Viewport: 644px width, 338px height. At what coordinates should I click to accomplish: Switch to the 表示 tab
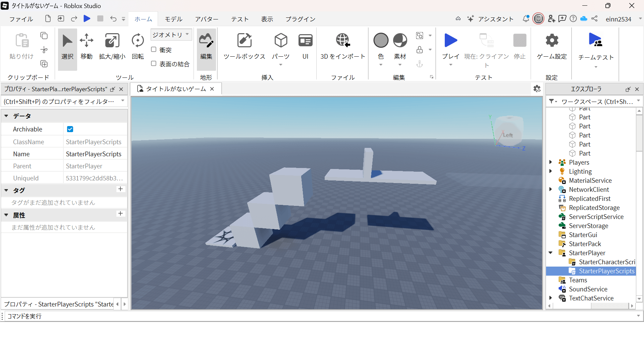click(x=267, y=19)
